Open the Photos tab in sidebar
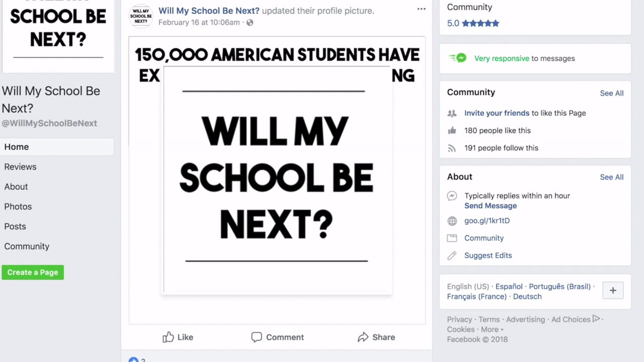 pyautogui.click(x=18, y=206)
